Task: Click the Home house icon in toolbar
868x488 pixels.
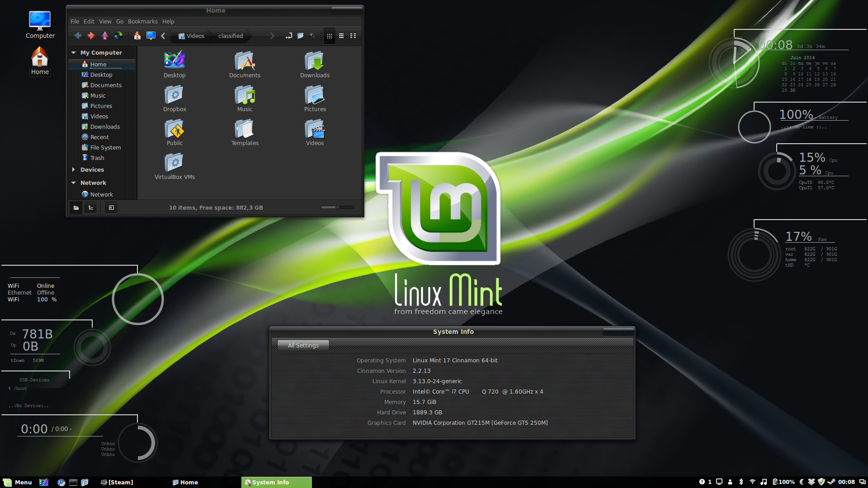Action: tap(137, 36)
